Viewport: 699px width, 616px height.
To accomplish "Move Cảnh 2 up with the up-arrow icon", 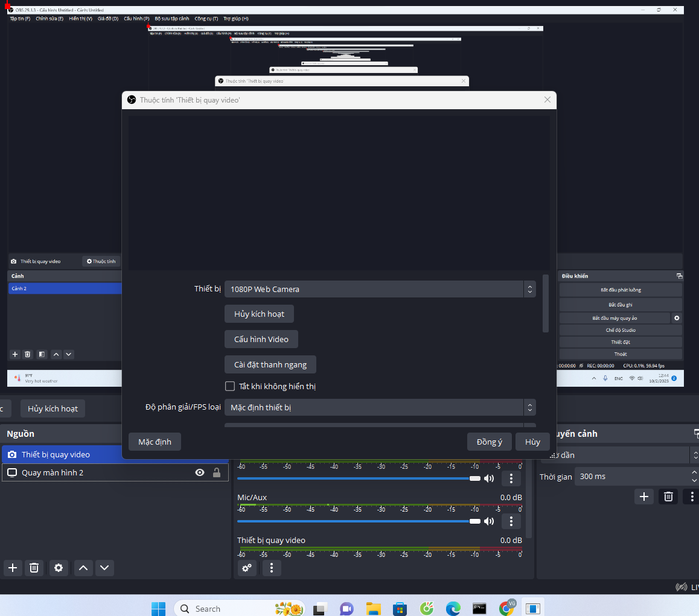I will tap(56, 354).
